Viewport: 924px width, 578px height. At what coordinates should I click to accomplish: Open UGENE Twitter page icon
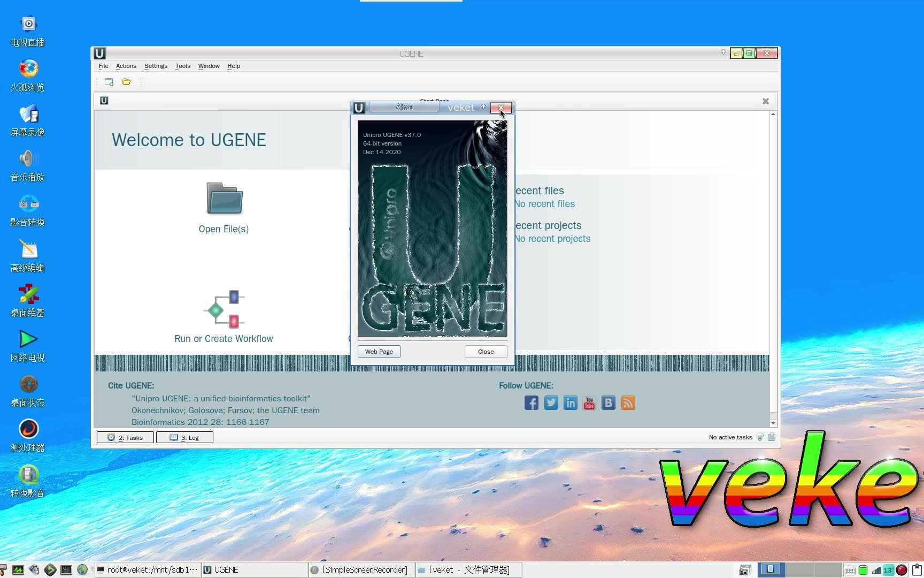click(x=551, y=403)
